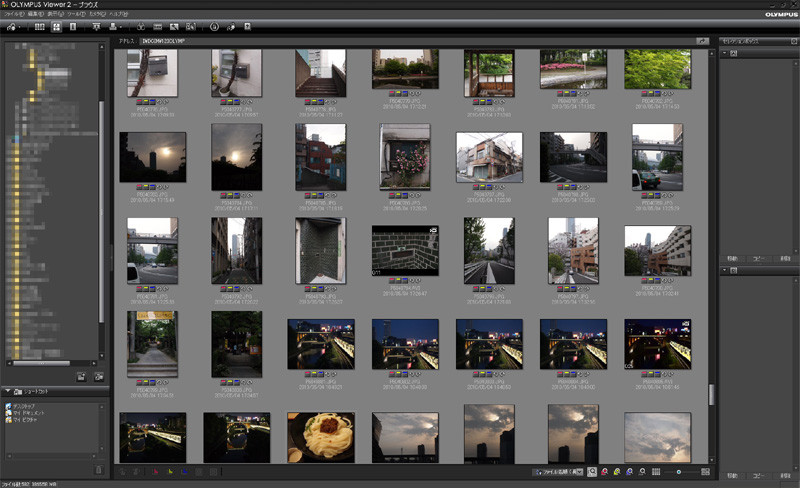
Task: Apply yellow tag from bottom toolbar
Action: [x=170, y=472]
